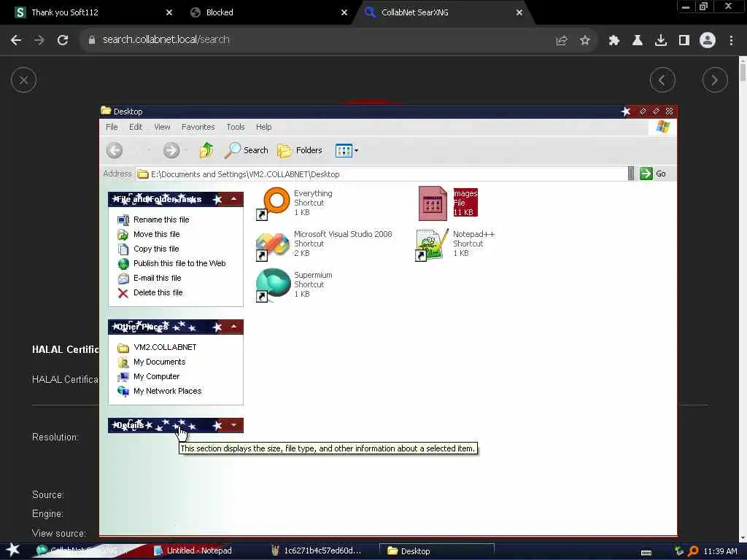This screenshot has height=560, width=747.
Task: Open the Favorites menu
Action: click(198, 127)
